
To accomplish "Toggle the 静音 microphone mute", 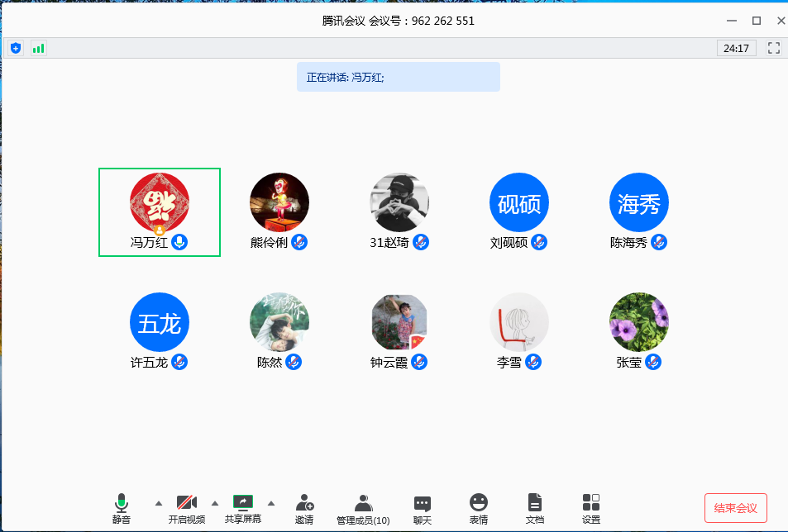I will point(122,508).
